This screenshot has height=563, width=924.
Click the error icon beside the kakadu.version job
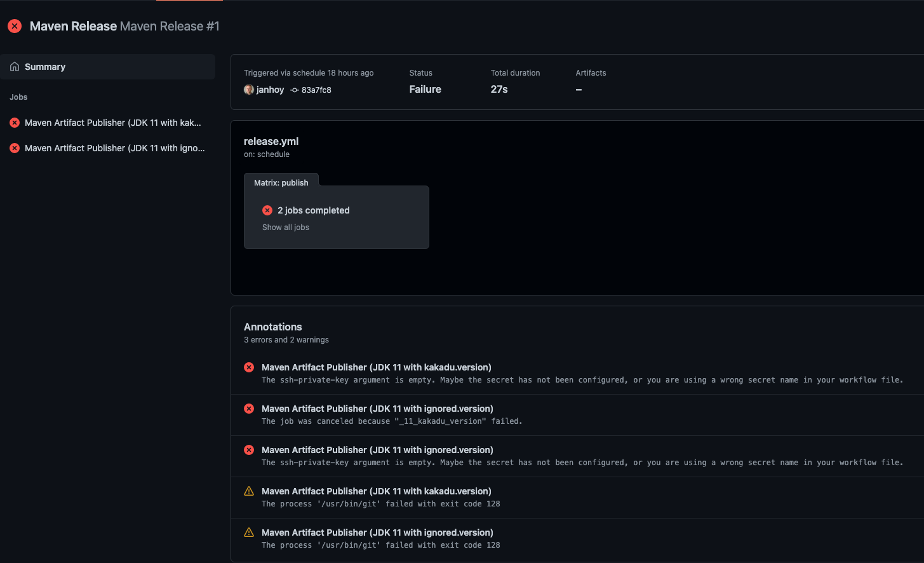15,123
